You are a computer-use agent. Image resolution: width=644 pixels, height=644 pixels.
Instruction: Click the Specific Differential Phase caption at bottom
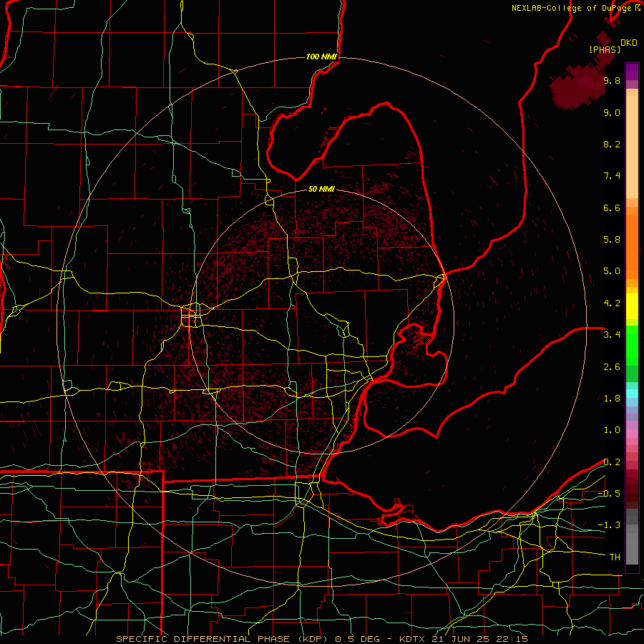tap(321, 639)
